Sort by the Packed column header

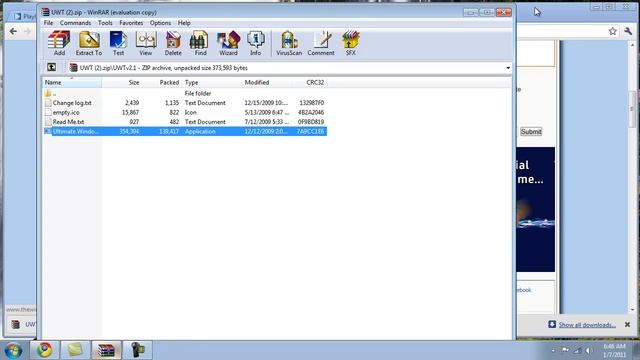(162, 82)
